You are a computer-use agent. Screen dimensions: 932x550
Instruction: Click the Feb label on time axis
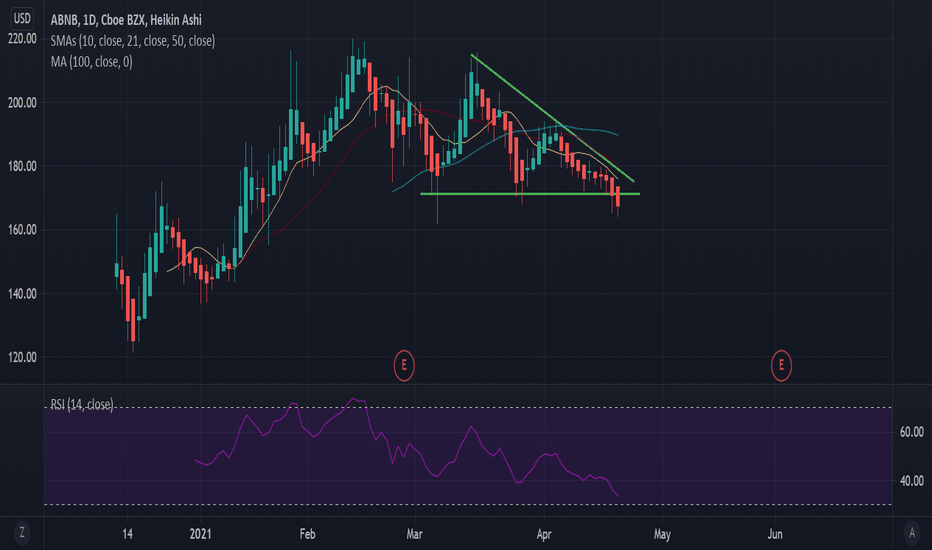(307, 534)
